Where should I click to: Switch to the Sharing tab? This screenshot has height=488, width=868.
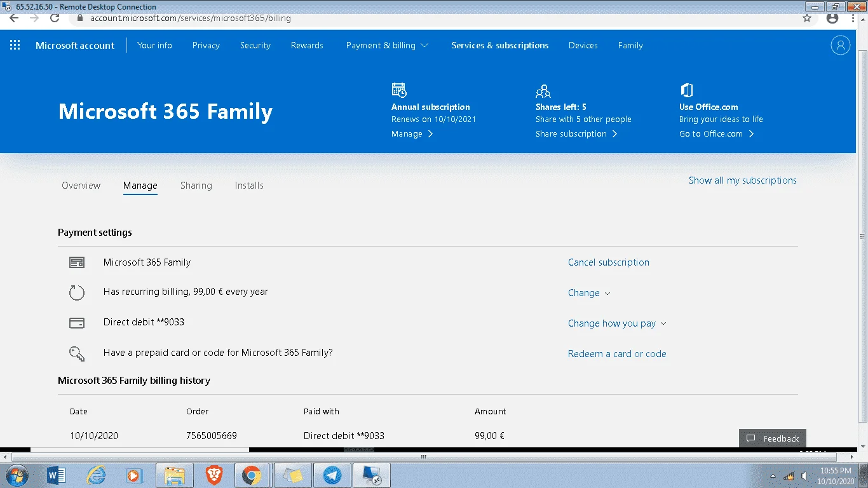[196, 186]
